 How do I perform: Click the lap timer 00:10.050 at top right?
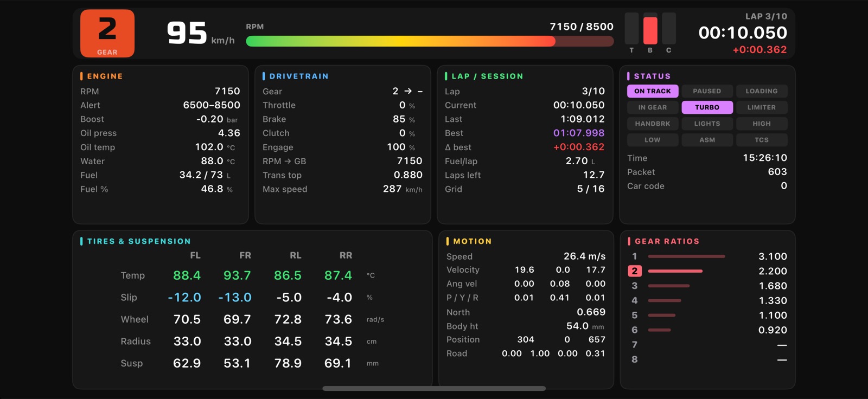pyautogui.click(x=743, y=33)
